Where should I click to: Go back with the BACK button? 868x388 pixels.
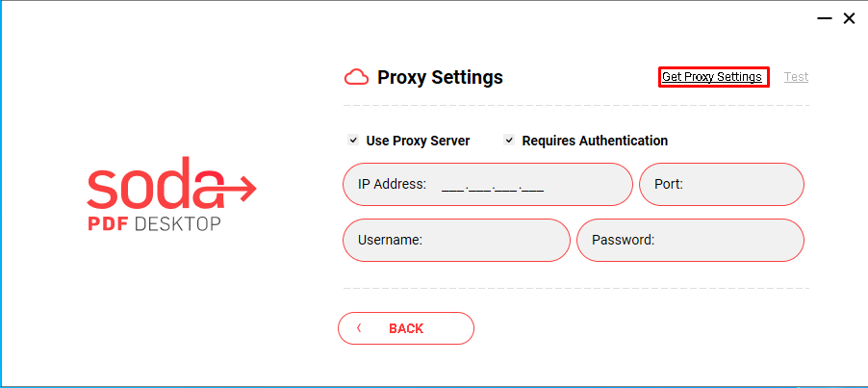click(406, 328)
